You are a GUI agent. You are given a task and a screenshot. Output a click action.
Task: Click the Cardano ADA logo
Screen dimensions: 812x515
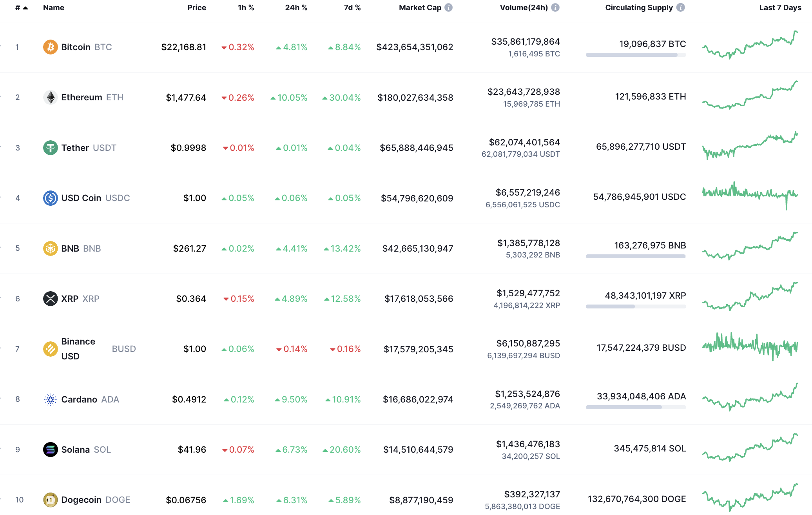click(x=51, y=399)
